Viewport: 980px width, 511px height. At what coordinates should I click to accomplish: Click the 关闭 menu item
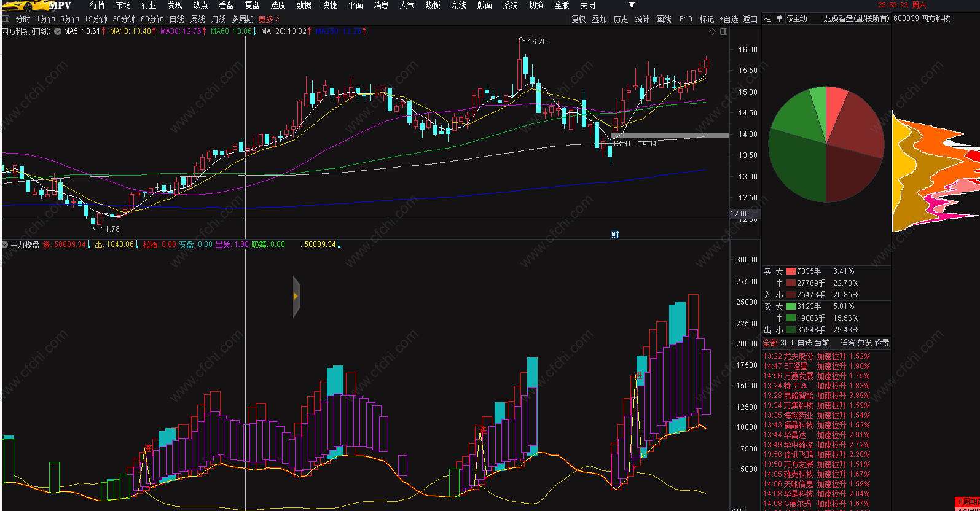click(588, 5)
